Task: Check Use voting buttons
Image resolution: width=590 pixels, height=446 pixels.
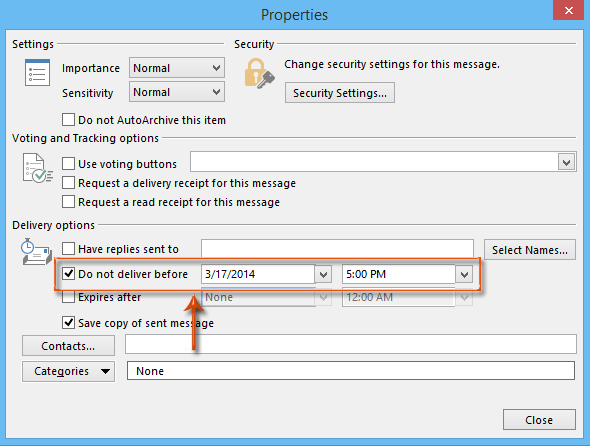Action: [x=68, y=164]
